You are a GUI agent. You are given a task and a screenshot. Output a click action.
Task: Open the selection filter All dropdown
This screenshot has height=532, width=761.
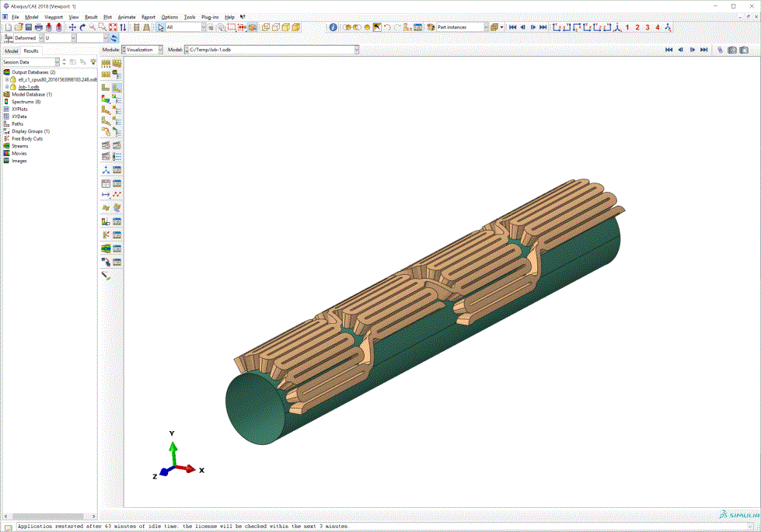[x=204, y=27]
